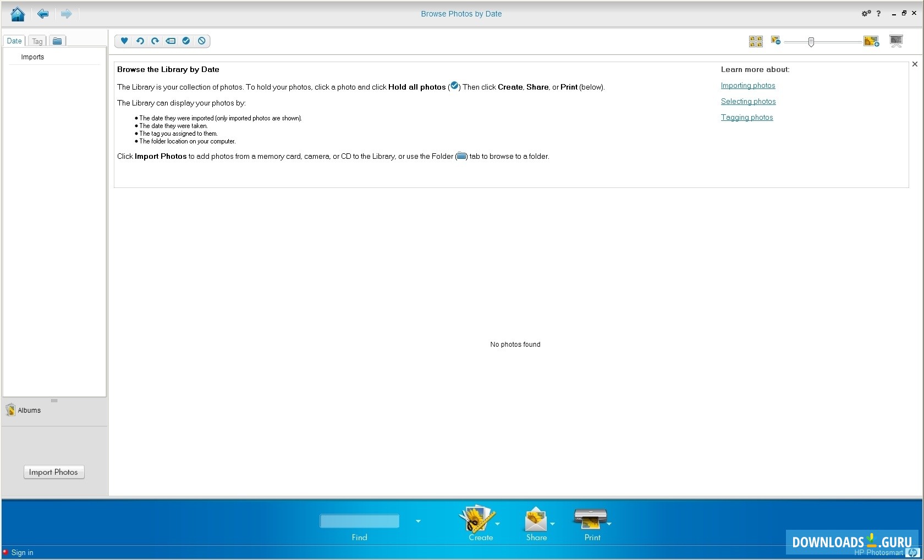Mark photo as favorite with heart icon
The width and height of the screenshot is (924, 560).
(x=124, y=41)
